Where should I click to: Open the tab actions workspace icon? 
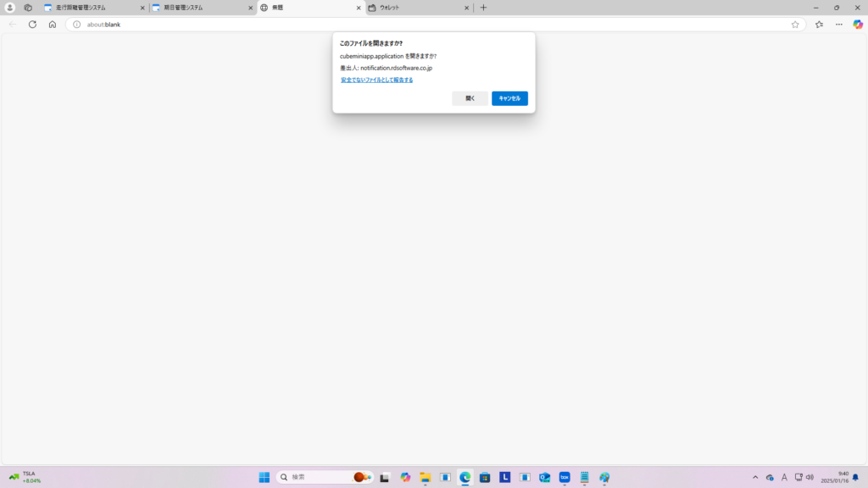coord(28,8)
